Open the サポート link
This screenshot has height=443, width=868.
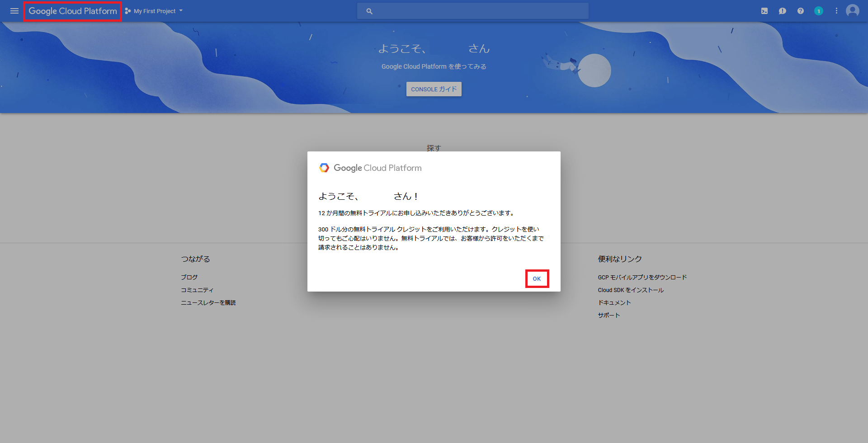click(x=609, y=315)
